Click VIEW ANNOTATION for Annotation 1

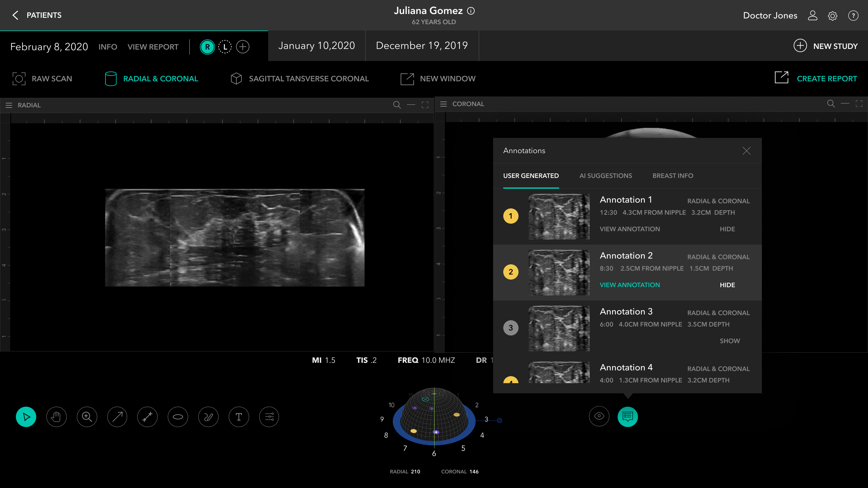pyautogui.click(x=629, y=229)
